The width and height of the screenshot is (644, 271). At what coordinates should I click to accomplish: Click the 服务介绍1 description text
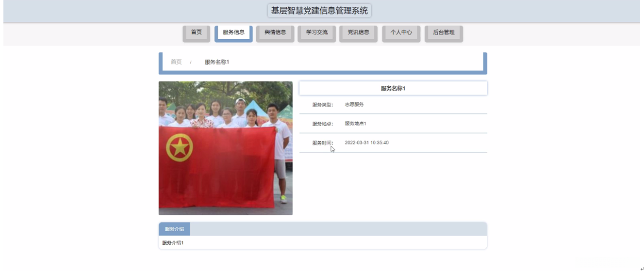[173, 243]
